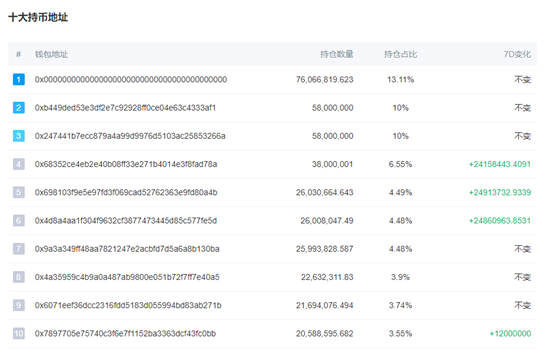Click 58,000,000 in the rank 3 row
The width and height of the screenshot is (553, 364).
tap(333, 136)
